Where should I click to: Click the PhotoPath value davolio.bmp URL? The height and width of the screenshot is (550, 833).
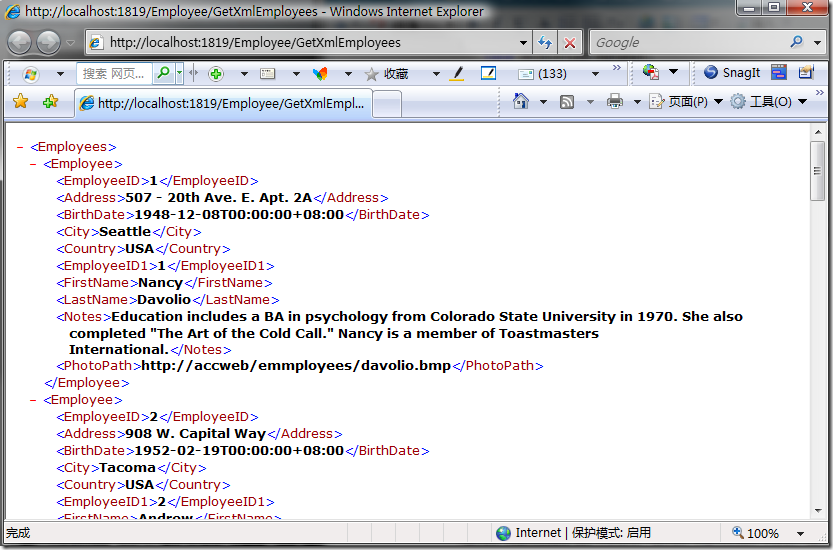(x=296, y=366)
